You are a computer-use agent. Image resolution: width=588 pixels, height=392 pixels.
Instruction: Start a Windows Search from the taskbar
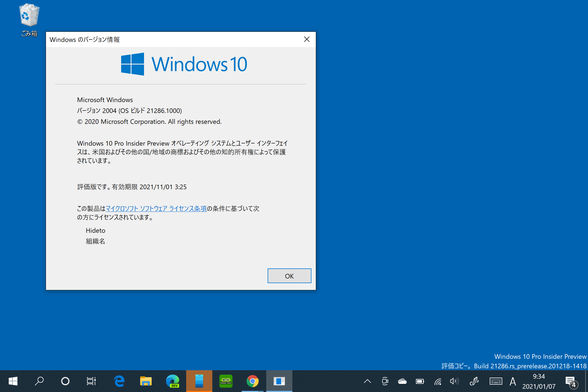tap(39, 381)
